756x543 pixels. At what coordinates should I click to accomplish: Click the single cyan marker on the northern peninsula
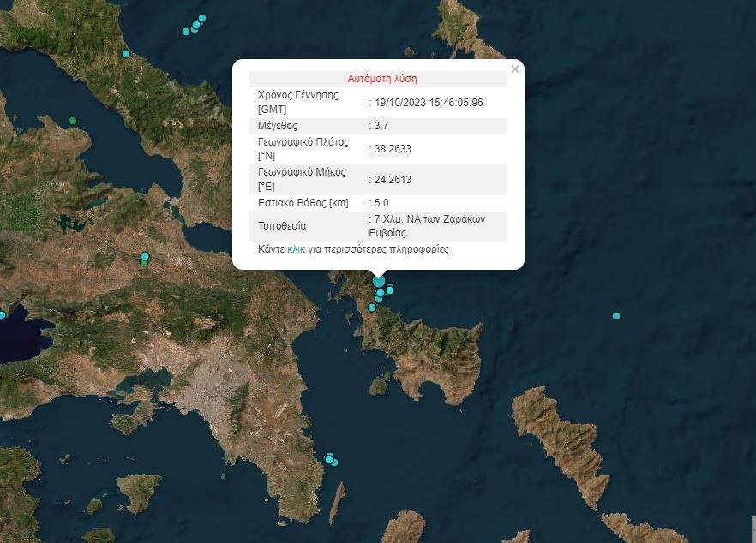pos(126,54)
